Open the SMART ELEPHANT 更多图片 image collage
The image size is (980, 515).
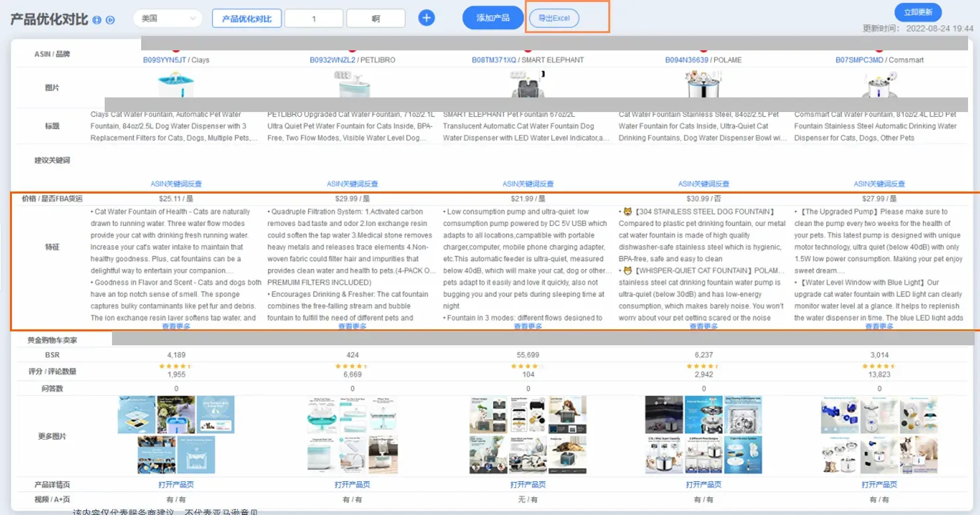527,435
